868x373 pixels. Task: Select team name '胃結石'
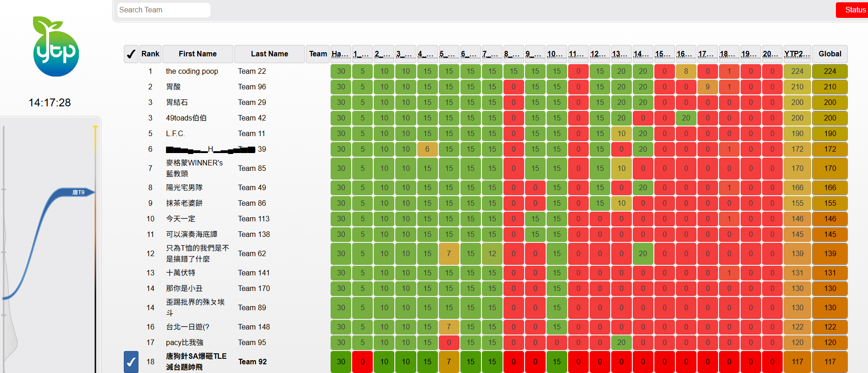tap(177, 102)
